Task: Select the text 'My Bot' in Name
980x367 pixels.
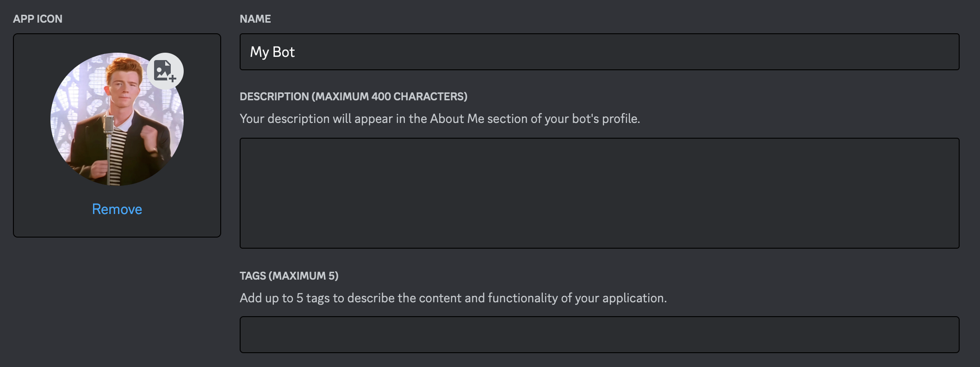Action: click(x=272, y=52)
